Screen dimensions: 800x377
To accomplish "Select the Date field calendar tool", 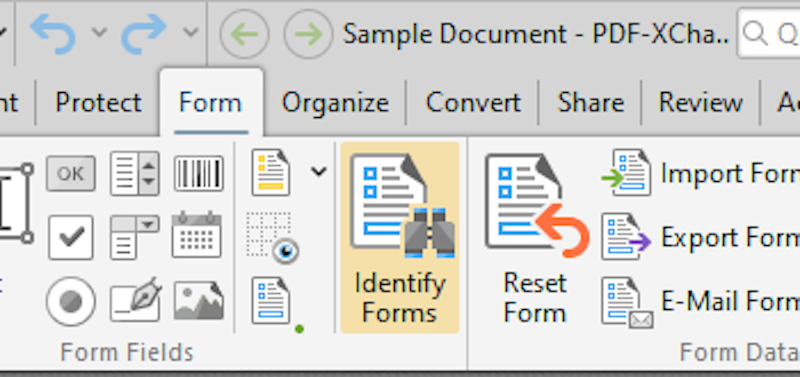I will point(197,235).
